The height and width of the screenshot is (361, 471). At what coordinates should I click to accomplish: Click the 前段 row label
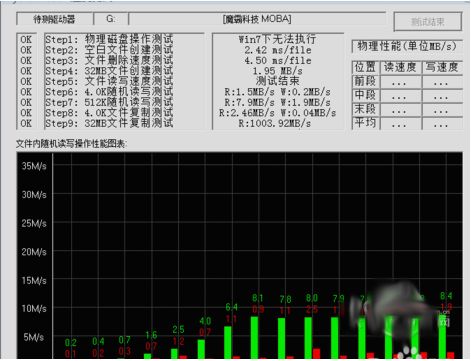click(365, 81)
